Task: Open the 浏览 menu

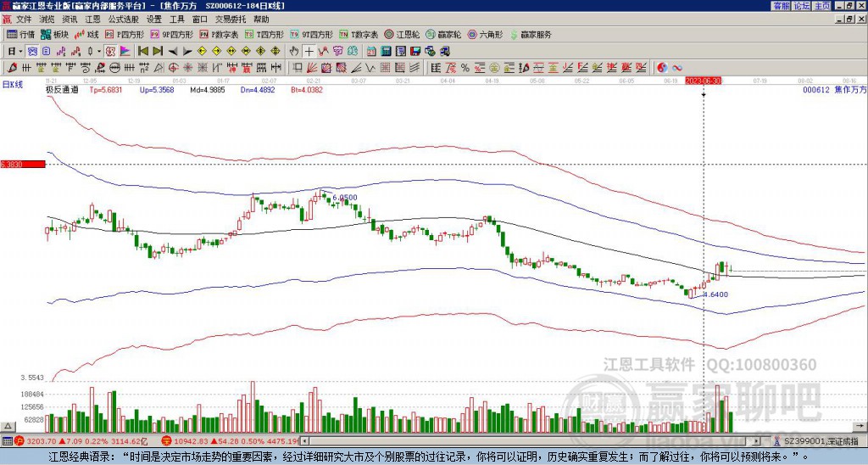Action: [47, 20]
